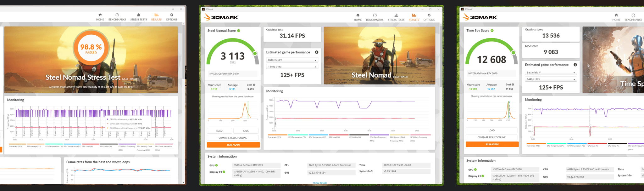Click info icon next to Best 14 859
This screenshot has height=191, width=644.
[513, 84]
